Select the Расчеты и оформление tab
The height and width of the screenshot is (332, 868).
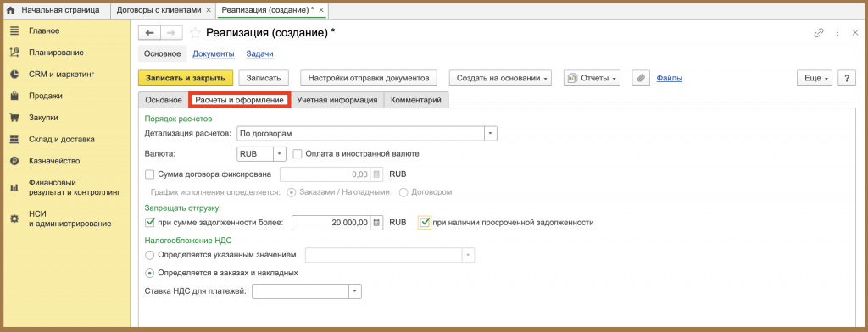pyautogui.click(x=239, y=100)
